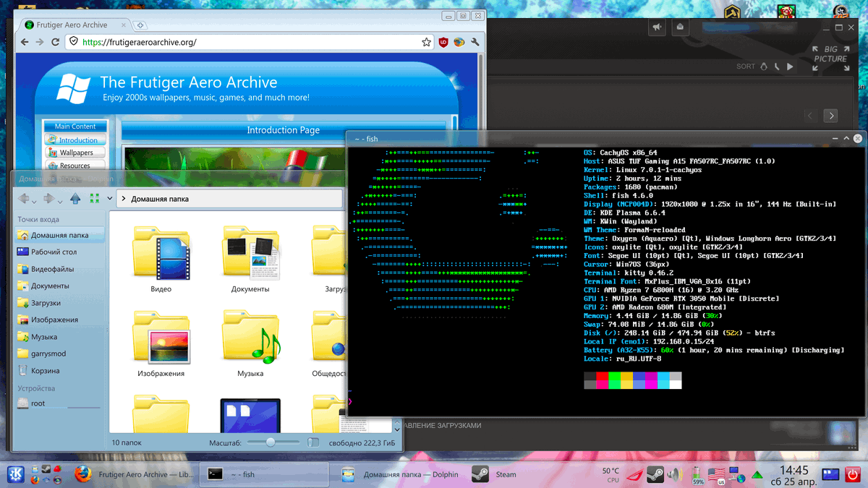This screenshot has width=868, height=488.
Task: Expand the breadcrumb chevron before Домашняя папка
Action: tap(124, 198)
